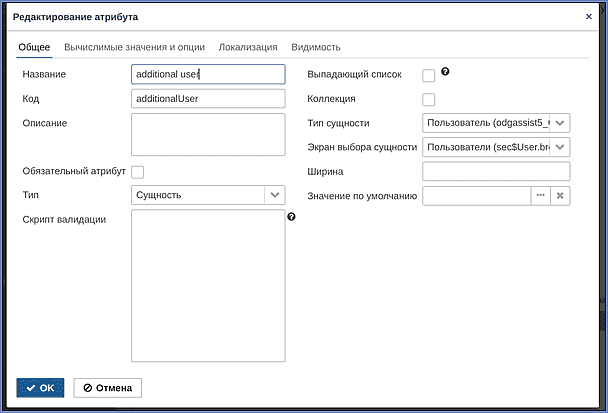Enable the Выпадающий список checkbox

(x=428, y=75)
